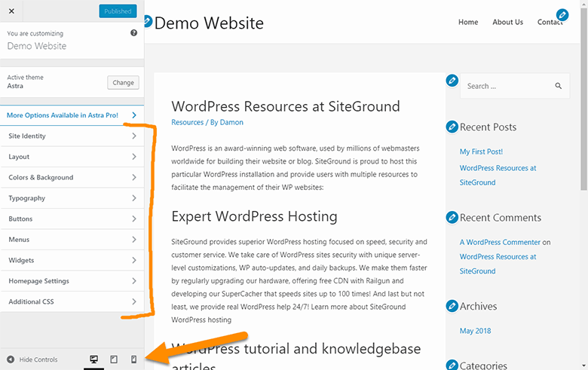The height and width of the screenshot is (370, 588).
Task: Switch to desktop preview icon
Action: (x=93, y=359)
